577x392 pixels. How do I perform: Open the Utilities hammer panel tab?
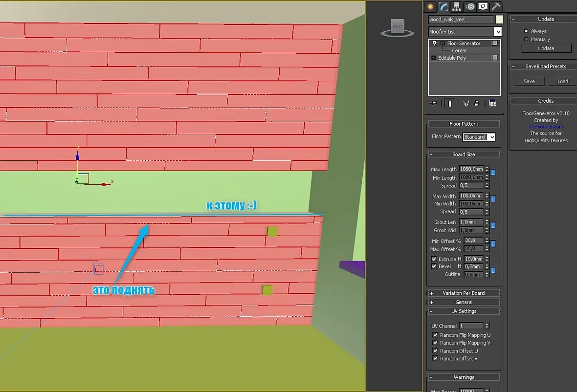496,7
